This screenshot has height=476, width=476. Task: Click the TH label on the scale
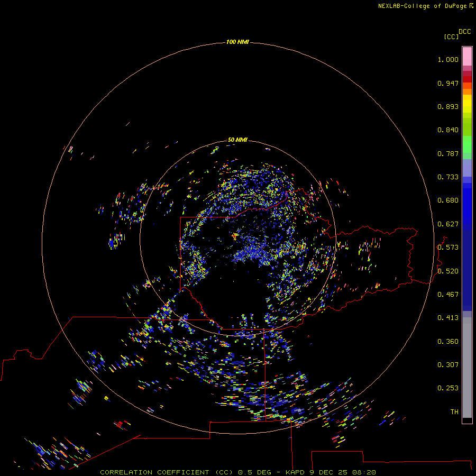(x=454, y=411)
